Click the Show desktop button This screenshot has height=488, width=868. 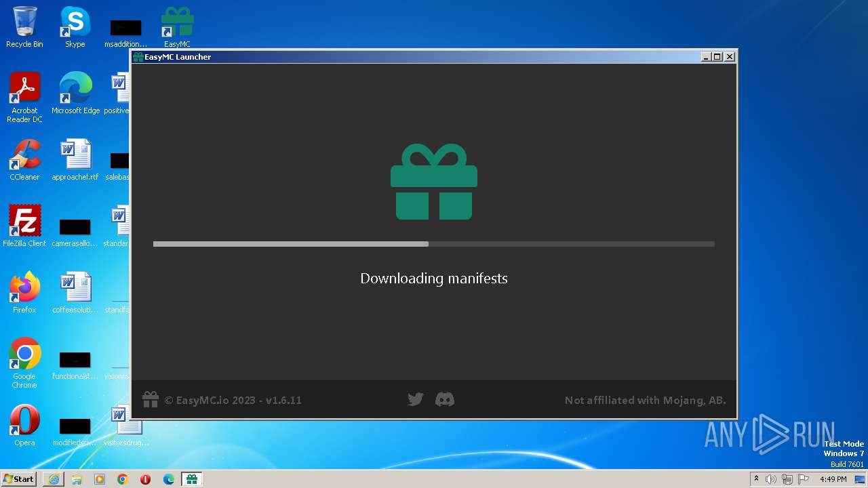pyautogui.click(x=861, y=479)
